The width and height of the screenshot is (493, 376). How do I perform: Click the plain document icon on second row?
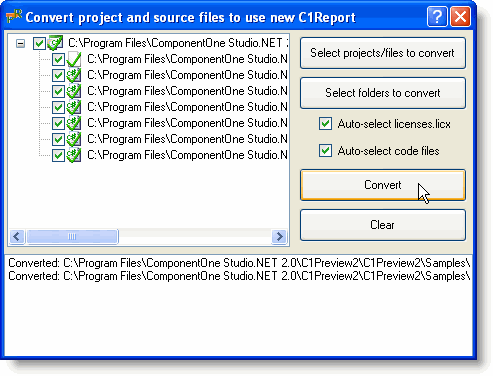[x=74, y=59]
